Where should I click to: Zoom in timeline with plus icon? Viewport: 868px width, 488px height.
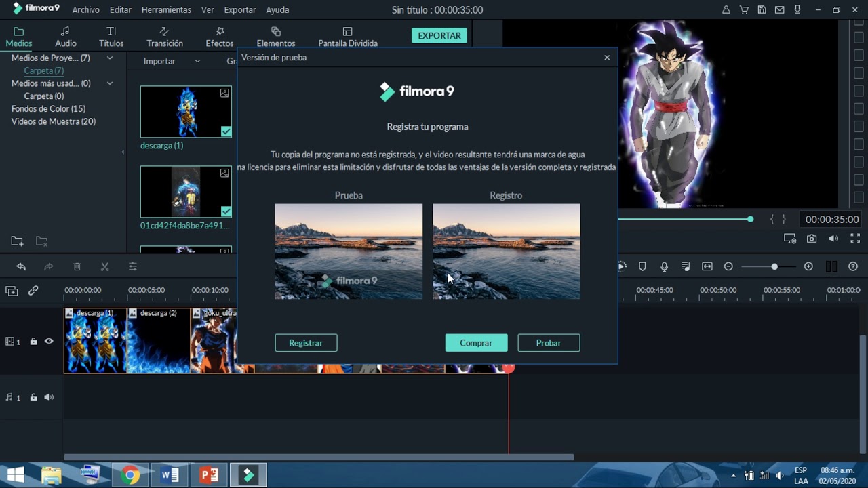click(x=808, y=266)
